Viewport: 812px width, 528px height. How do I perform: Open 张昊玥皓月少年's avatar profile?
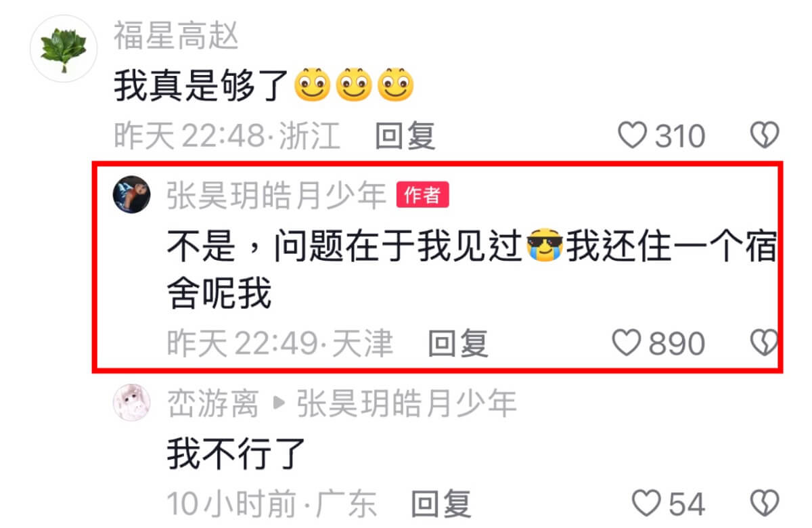[131, 195]
